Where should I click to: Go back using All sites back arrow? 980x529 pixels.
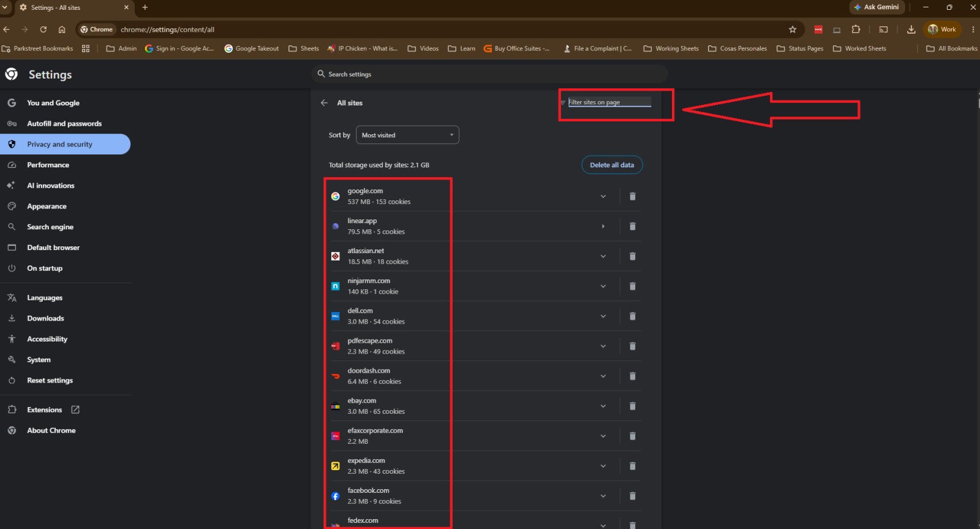pos(324,103)
